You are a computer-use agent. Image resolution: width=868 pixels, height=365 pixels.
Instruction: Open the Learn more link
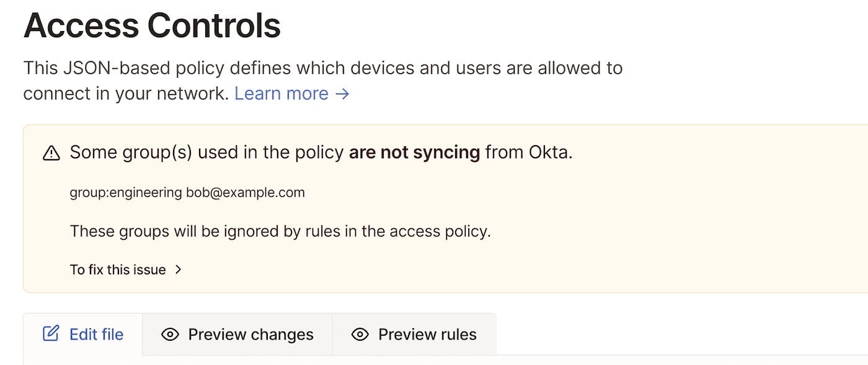[281, 94]
